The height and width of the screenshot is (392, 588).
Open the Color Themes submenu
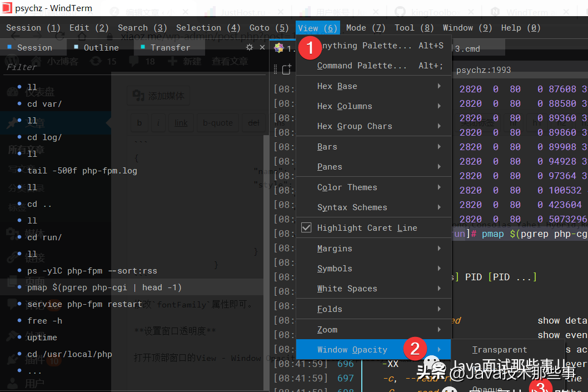373,187
